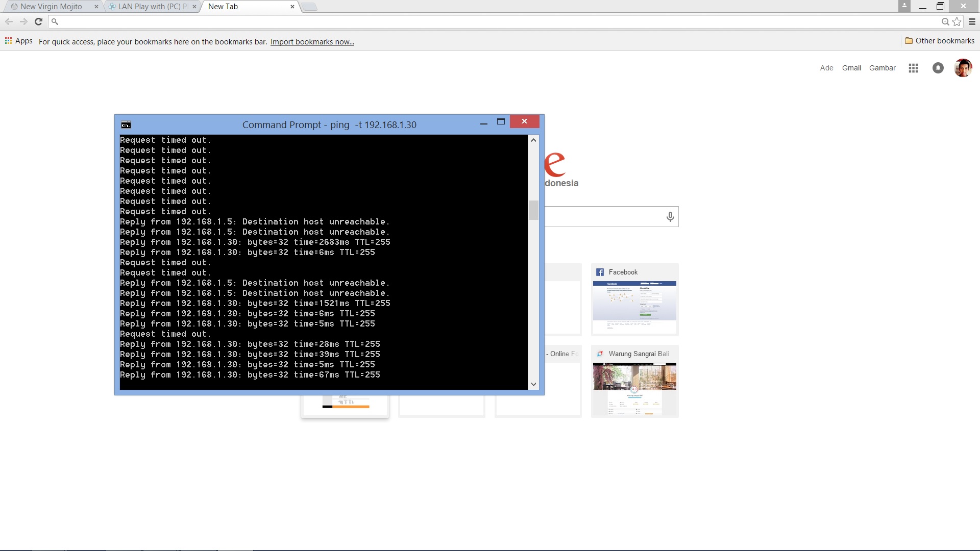Screen dimensions: 980x551
Task: Click Command Prompt title bar icon
Action: pyautogui.click(x=126, y=125)
